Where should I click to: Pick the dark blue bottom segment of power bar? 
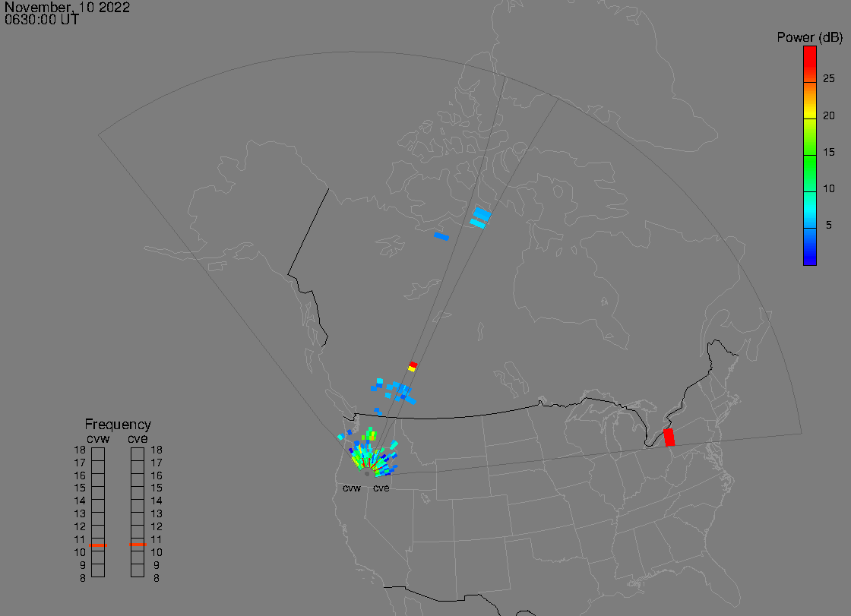810,247
